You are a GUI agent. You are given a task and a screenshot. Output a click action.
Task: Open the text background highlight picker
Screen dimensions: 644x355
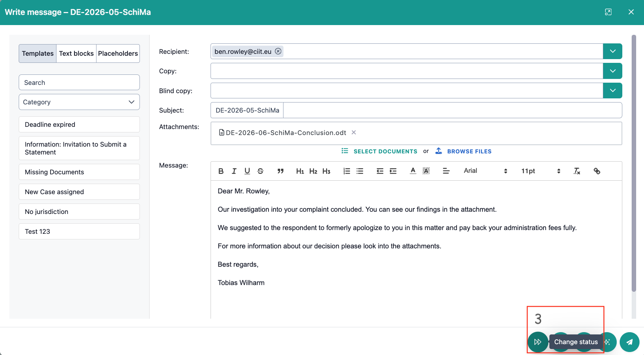pyautogui.click(x=426, y=171)
